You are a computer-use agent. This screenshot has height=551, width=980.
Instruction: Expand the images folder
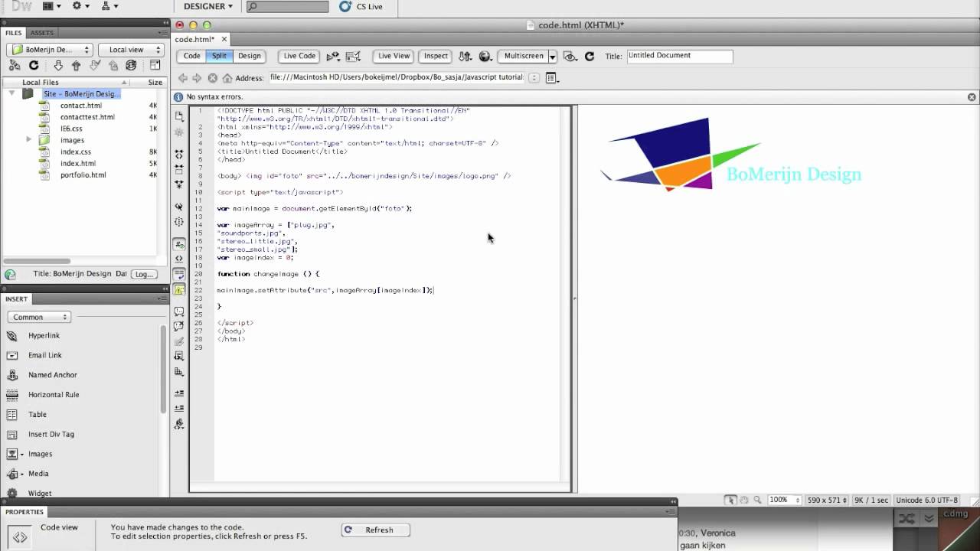point(29,140)
